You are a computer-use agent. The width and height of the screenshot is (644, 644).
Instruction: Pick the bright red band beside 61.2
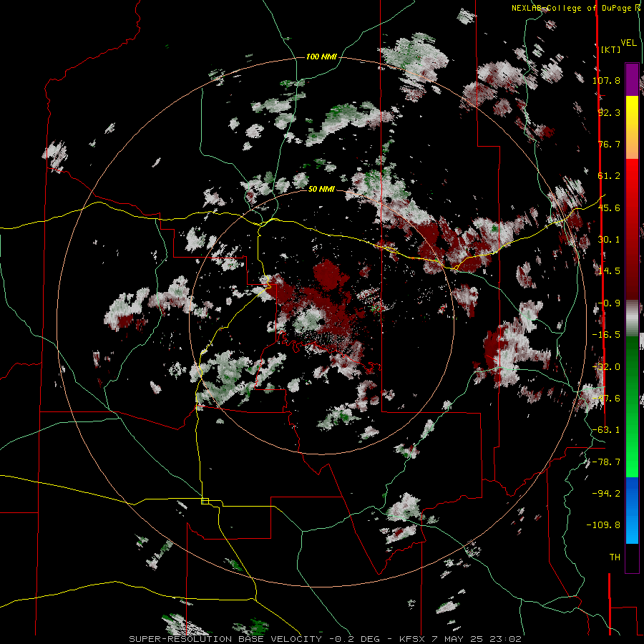[632, 175]
